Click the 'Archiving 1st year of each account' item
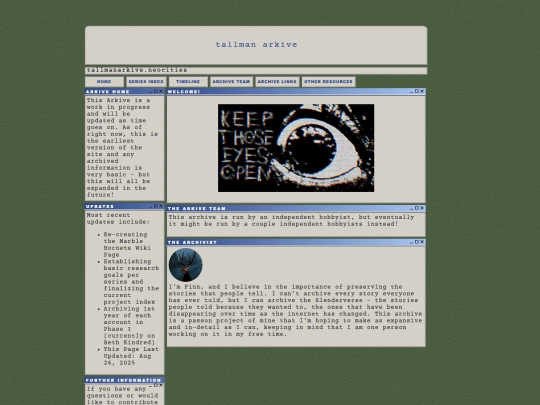 (x=129, y=325)
